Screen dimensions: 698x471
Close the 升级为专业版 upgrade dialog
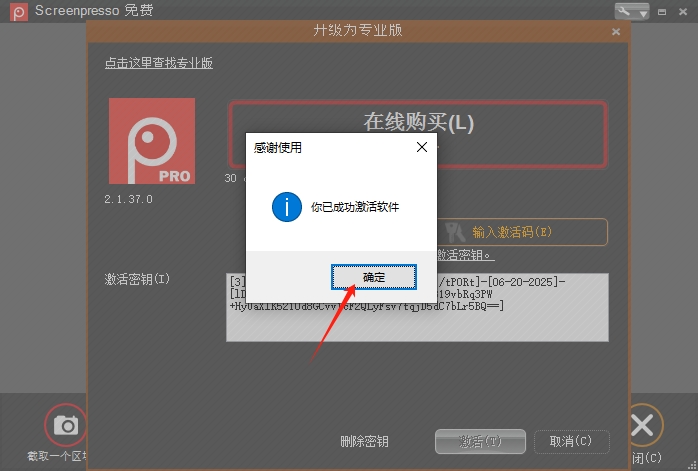point(616,32)
